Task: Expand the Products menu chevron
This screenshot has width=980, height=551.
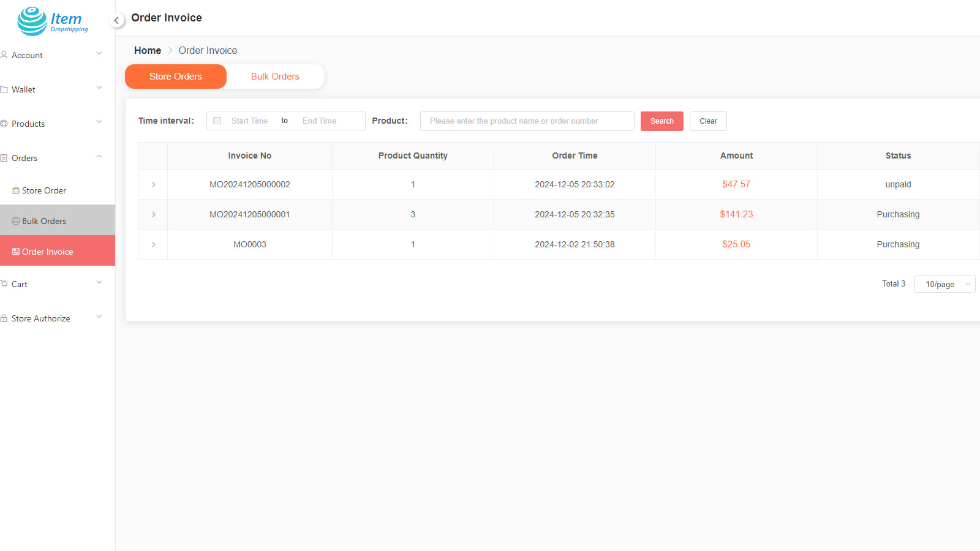Action: (x=99, y=122)
